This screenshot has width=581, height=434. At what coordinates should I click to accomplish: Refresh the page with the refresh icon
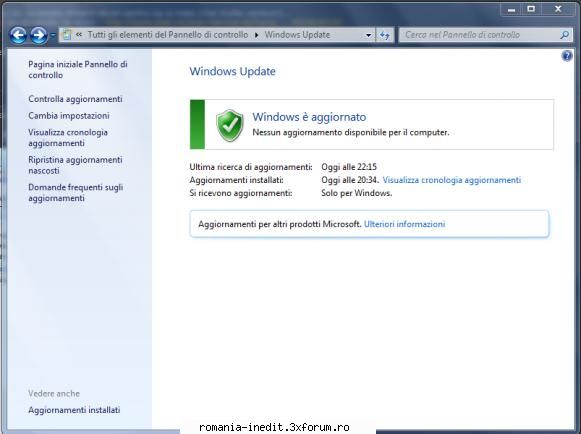[385, 35]
